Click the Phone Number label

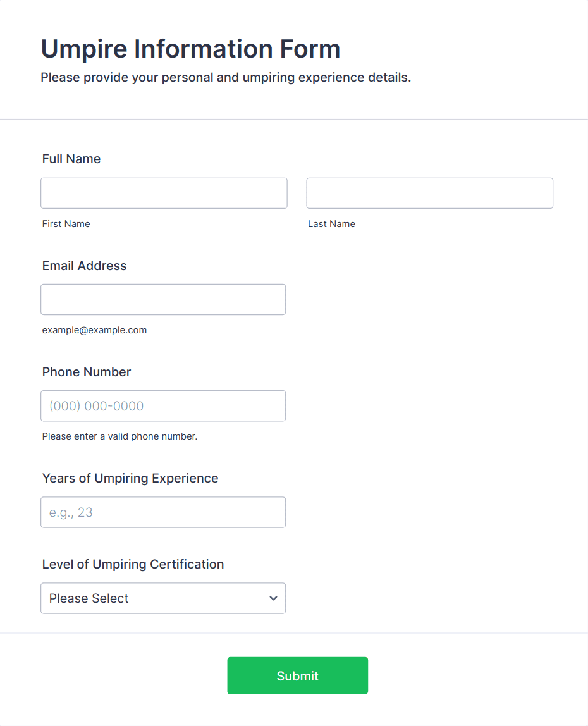[x=87, y=372]
